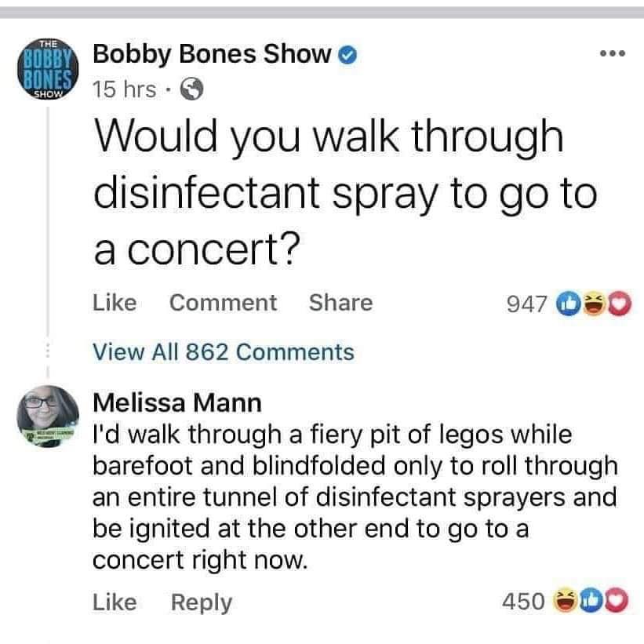This screenshot has width=644, height=644.
Task: Reply to Melissa Mann's comment
Action: [202, 602]
